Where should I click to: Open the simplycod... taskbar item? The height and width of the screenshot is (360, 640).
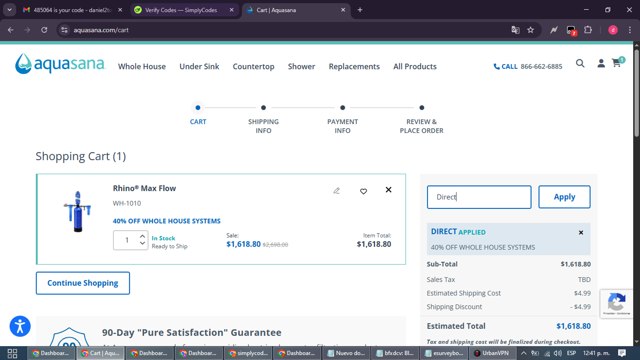tap(249, 353)
